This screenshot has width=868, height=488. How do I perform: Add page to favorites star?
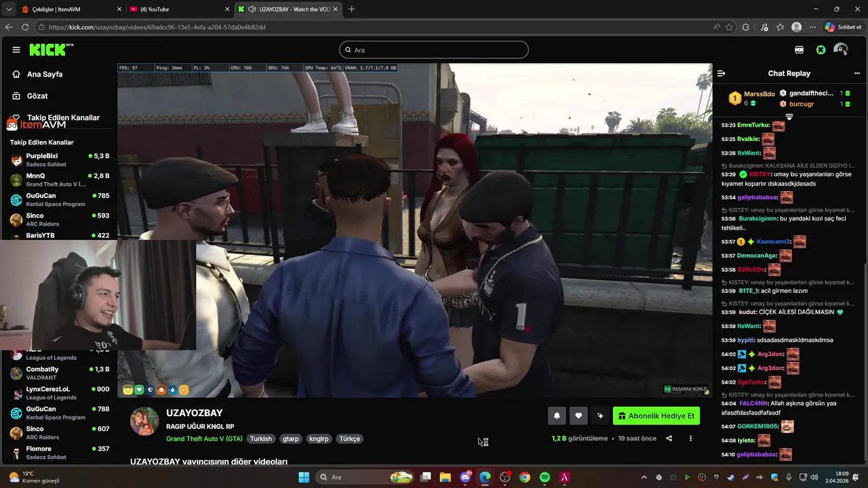coord(730,27)
